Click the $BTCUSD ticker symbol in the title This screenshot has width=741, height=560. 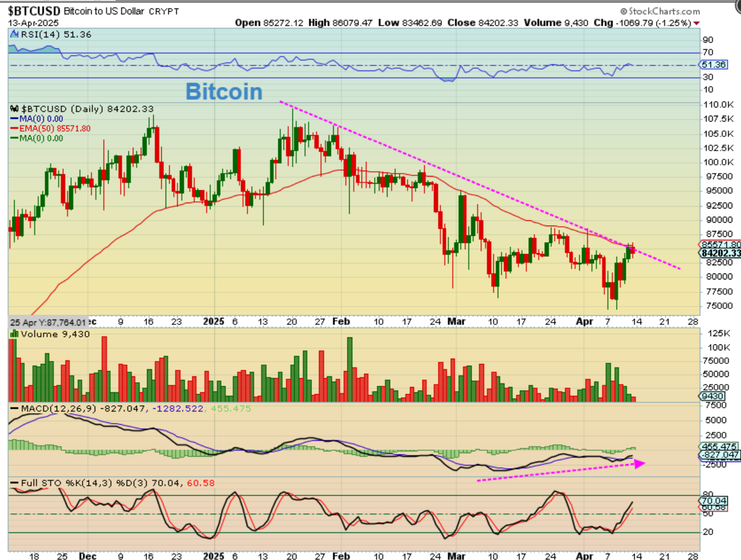pos(34,11)
